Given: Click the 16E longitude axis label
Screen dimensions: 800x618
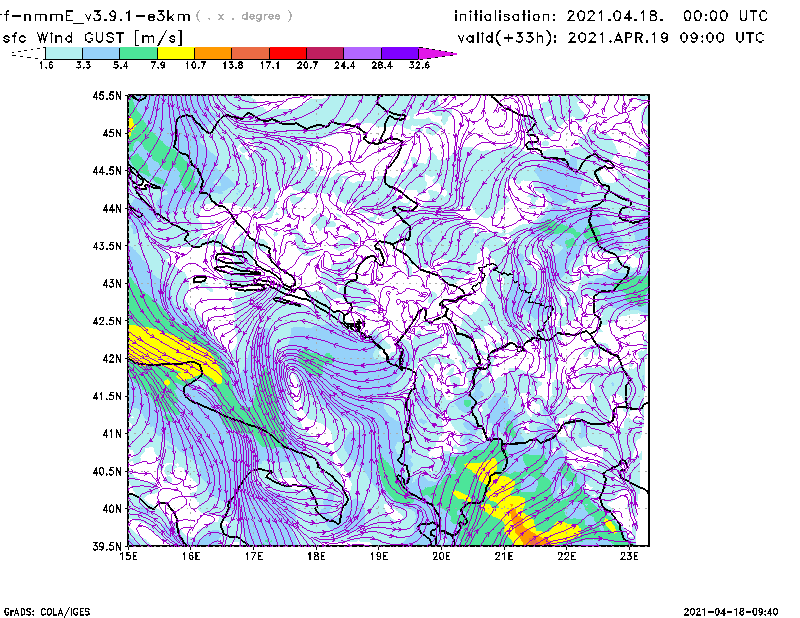Looking at the screenshot, I should click(x=191, y=556).
